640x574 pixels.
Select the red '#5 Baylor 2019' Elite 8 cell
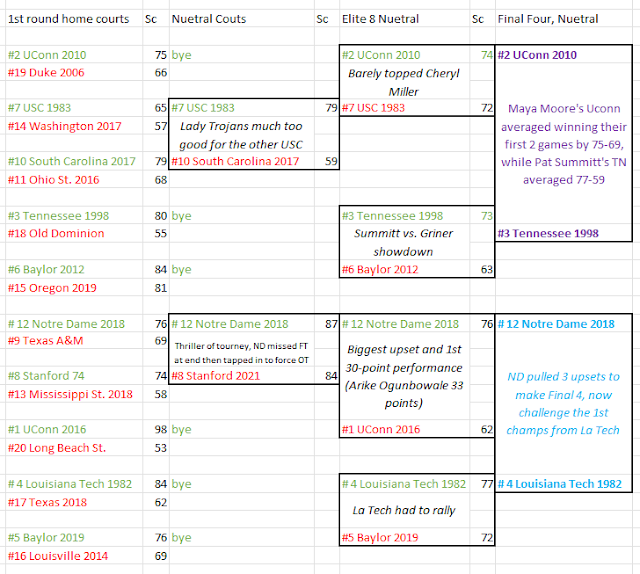pos(404,538)
